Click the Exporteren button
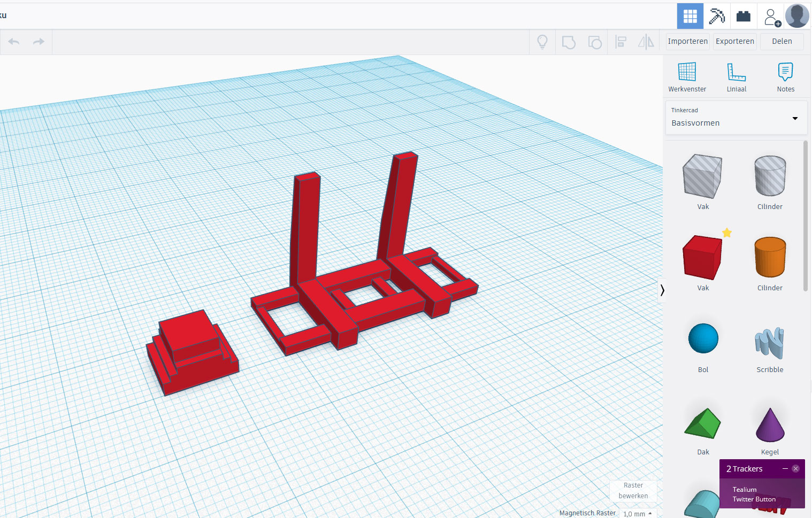The height and width of the screenshot is (518, 812). point(735,41)
